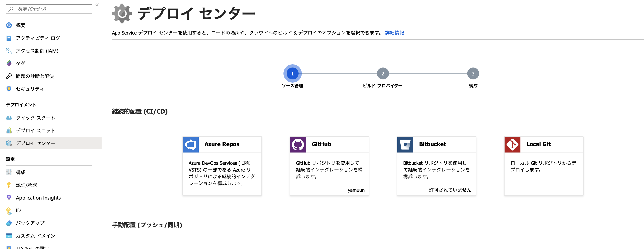This screenshot has height=249, width=644.
Task: Follow the 詳細情報 link
Action: tap(395, 33)
